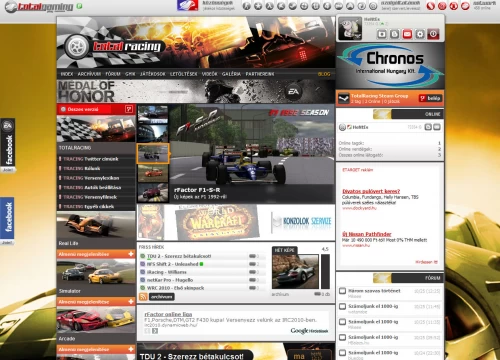Click archívum link under Hét képe picture
This screenshot has height=360, width=500.
pos(280,294)
